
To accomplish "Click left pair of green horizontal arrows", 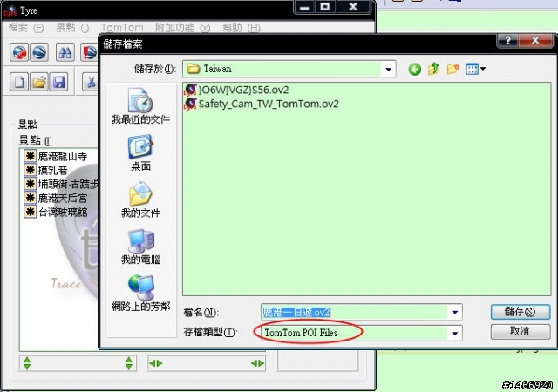I will [156, 363].
